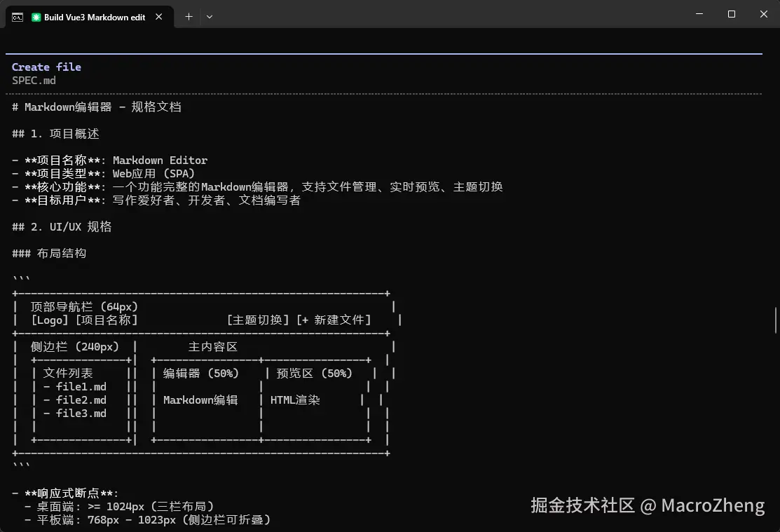Close the Build Vue3 Markdown edit tab
The height and width of the screenshot is (532, 780).
click(x=158, y=17)
